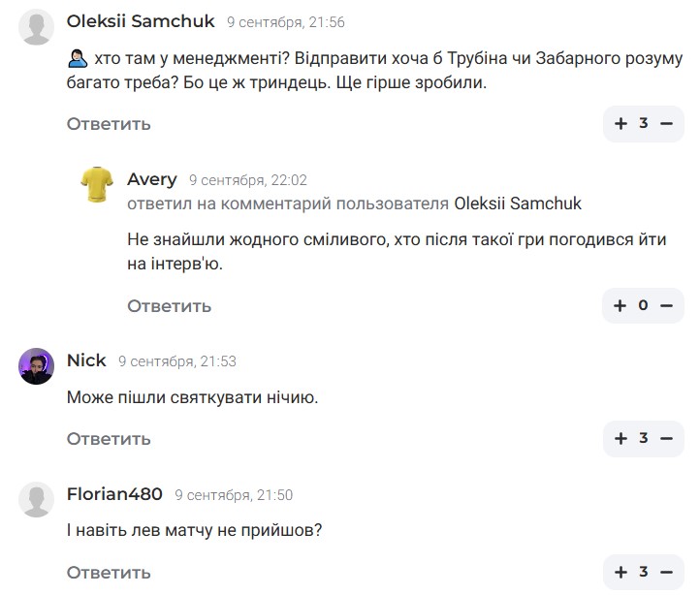Open Oleksii Samchuk's profile avatar

click(37, 27)
